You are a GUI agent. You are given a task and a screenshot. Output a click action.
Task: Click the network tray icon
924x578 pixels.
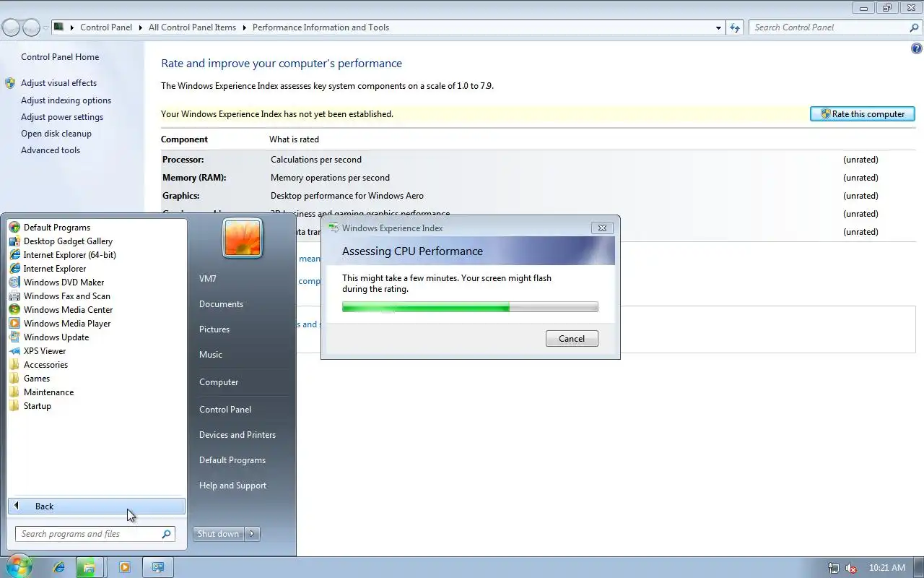click(x=834, y=569)
